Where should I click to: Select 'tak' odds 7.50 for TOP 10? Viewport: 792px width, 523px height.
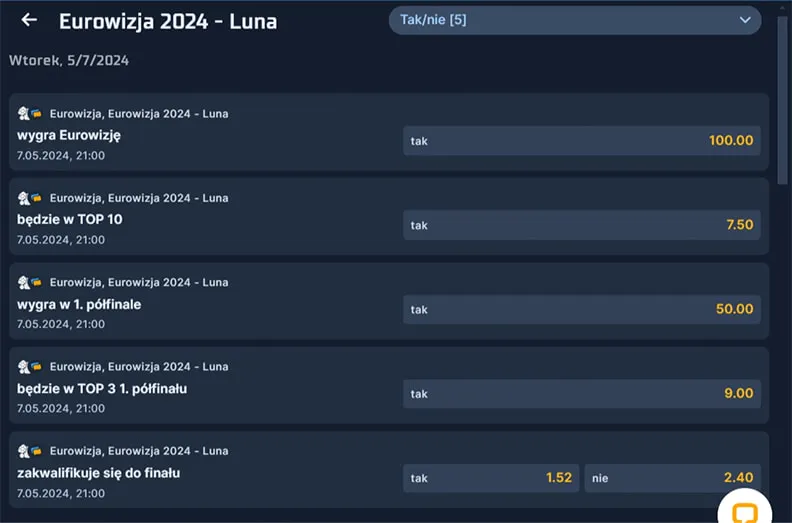[581, 225]
